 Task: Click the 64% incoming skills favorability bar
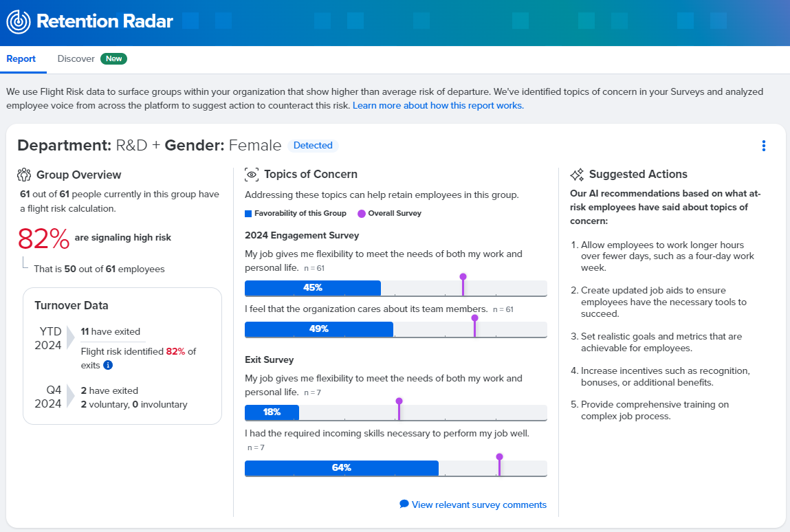point(341,468)
